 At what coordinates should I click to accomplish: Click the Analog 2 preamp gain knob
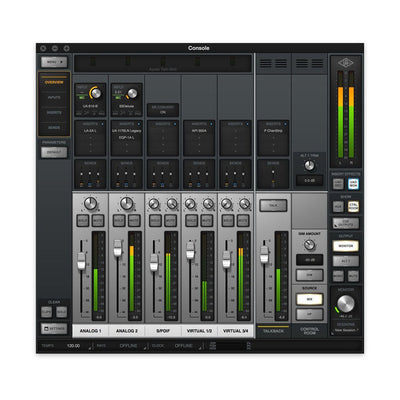[x=132, y=93]
